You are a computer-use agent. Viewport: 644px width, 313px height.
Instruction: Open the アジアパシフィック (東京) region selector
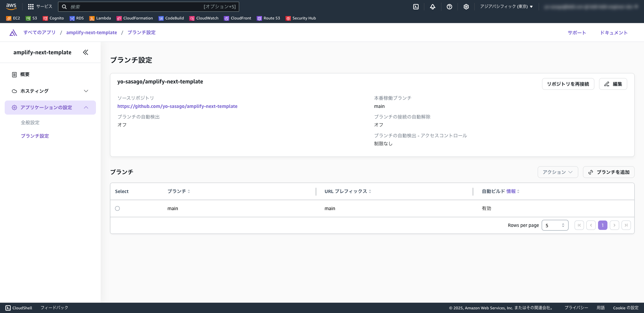506,6
